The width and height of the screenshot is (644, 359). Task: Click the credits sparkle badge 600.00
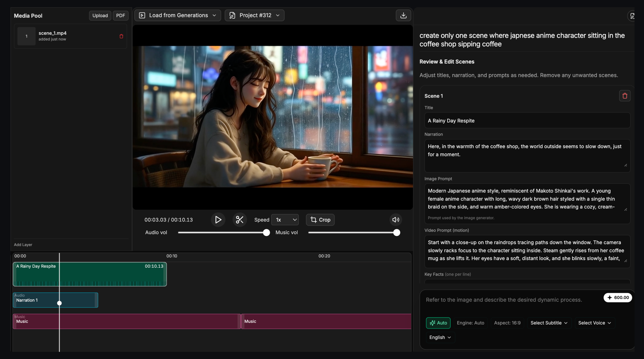618,298
